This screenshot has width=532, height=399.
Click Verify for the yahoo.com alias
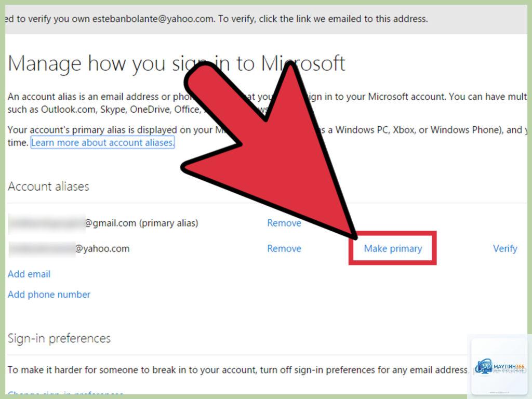coord(505,248)
